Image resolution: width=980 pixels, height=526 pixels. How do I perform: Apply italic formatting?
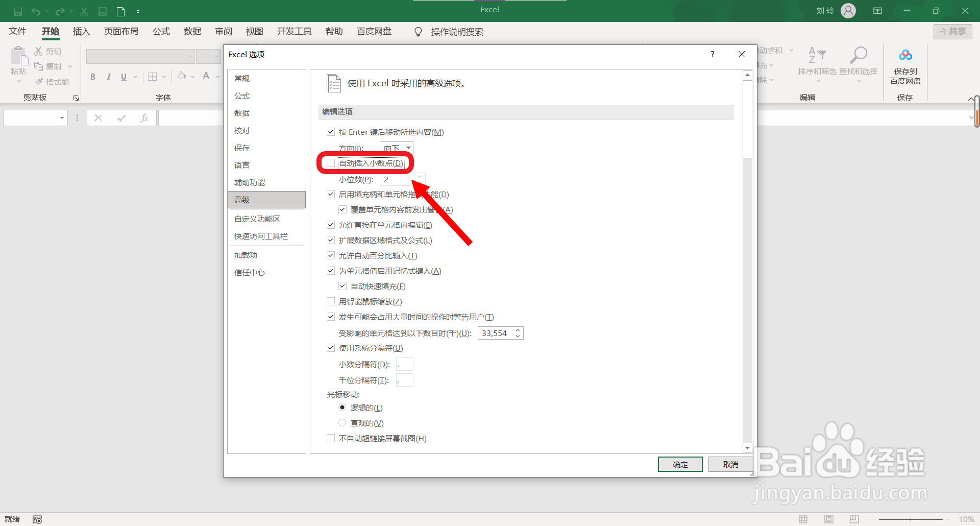(x=108, y=77)
